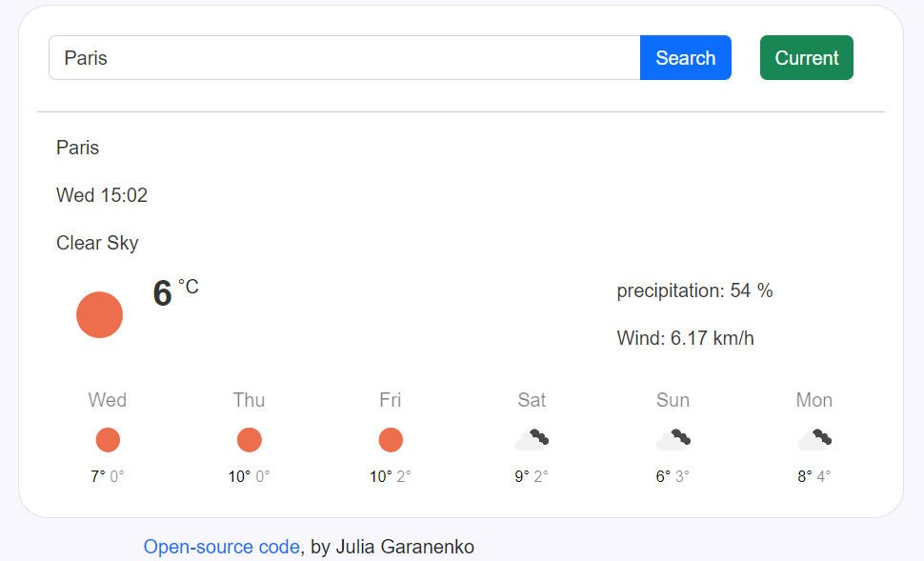Click Monday's 8° 4° temperature values
This screenshot has width=924, height=561.
coord(814,475)
